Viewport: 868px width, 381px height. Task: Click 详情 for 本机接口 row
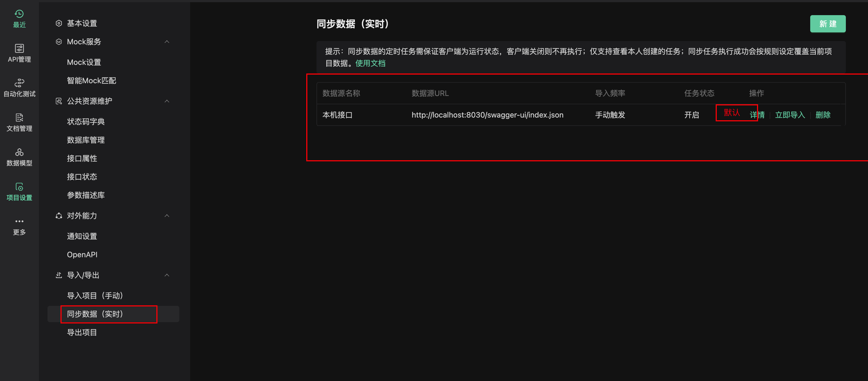[x=757, y=115]
